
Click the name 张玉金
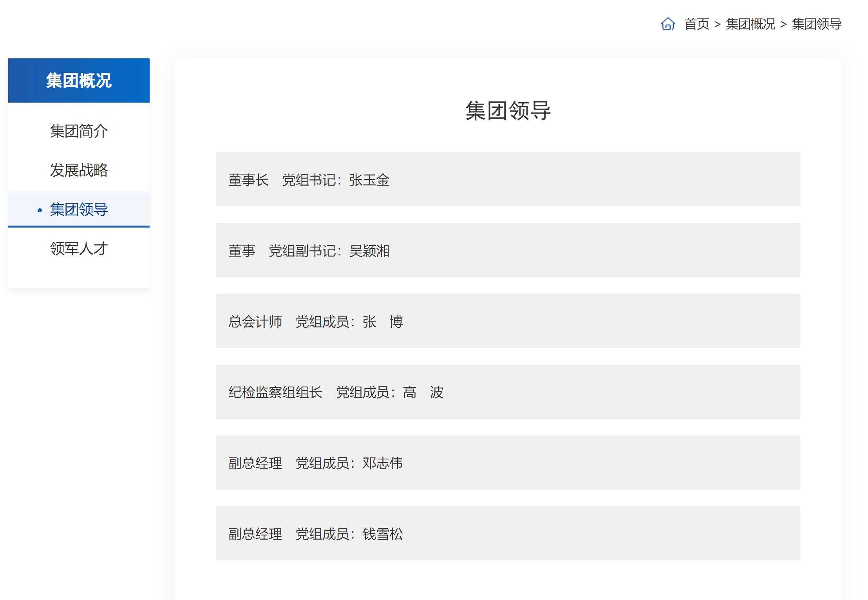[369, 180]
